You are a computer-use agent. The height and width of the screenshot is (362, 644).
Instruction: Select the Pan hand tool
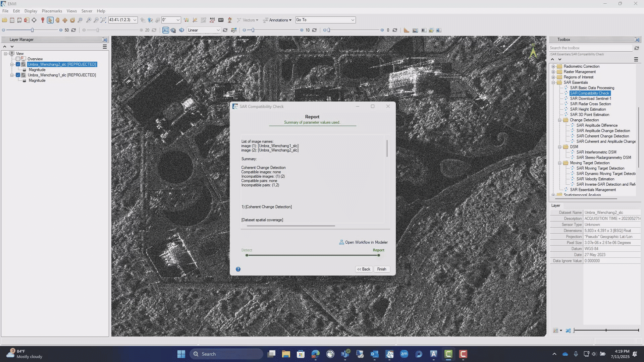tap(57, 20)
